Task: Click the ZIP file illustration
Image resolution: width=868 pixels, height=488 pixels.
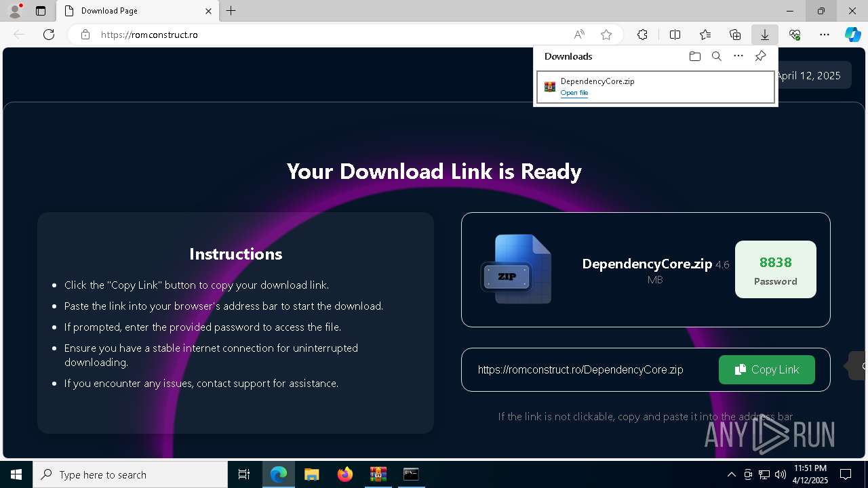Action: click(516, 269)
